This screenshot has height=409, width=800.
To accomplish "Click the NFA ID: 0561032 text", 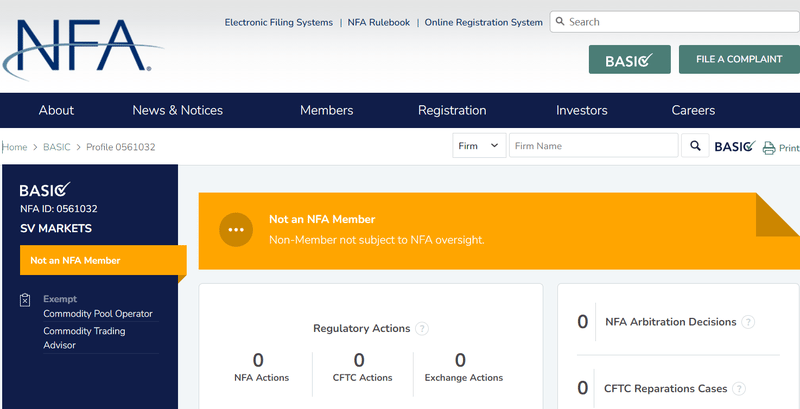I will pyautogui.click(x=59, y=209).
